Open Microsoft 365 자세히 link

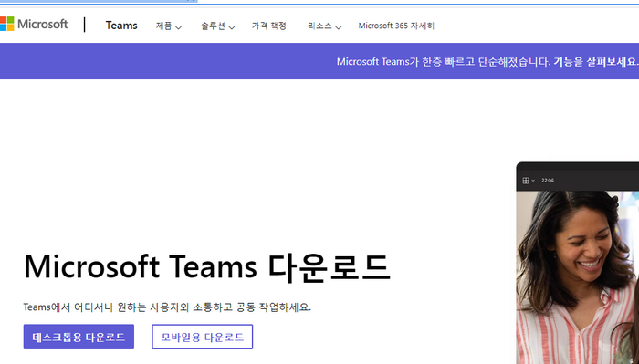(x=396, y=26)
